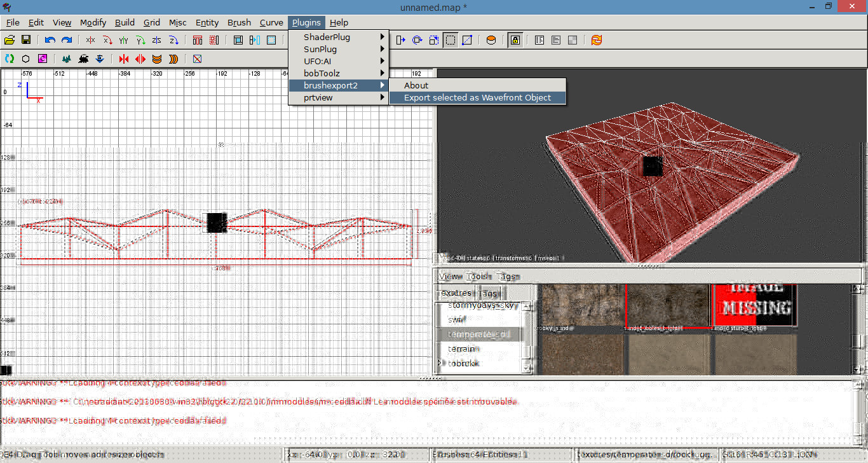Click the orange refresh arrows icon
This screenshot has width=868, height=463.
[596, 40]
